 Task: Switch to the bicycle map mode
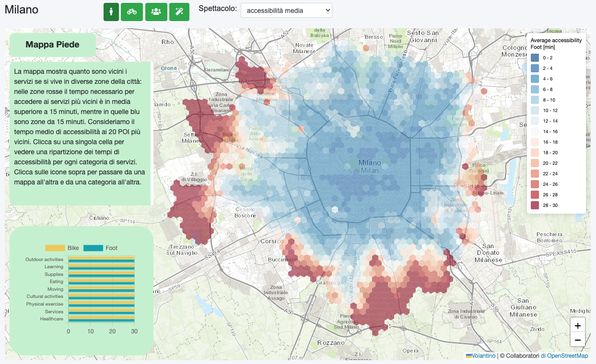(132, 11)
